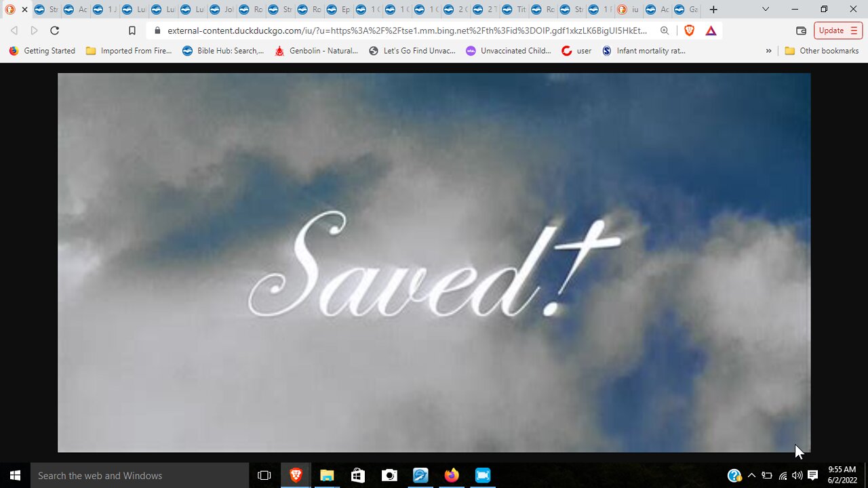Open Zoom from the taskbar

pyautogui.click(x=483, y=475)
